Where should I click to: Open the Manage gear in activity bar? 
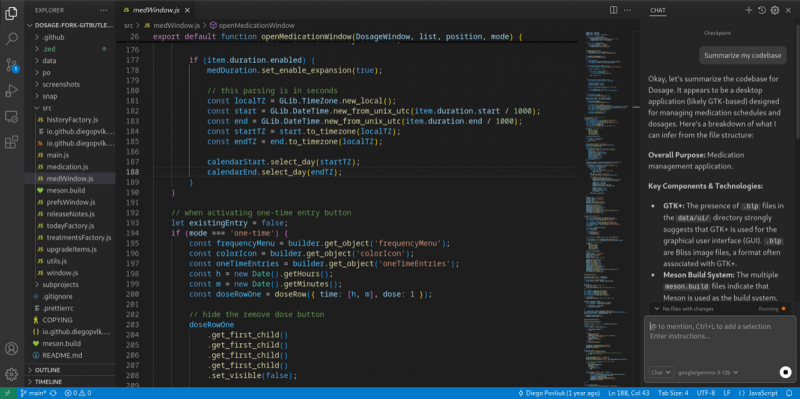pos(11,374)
